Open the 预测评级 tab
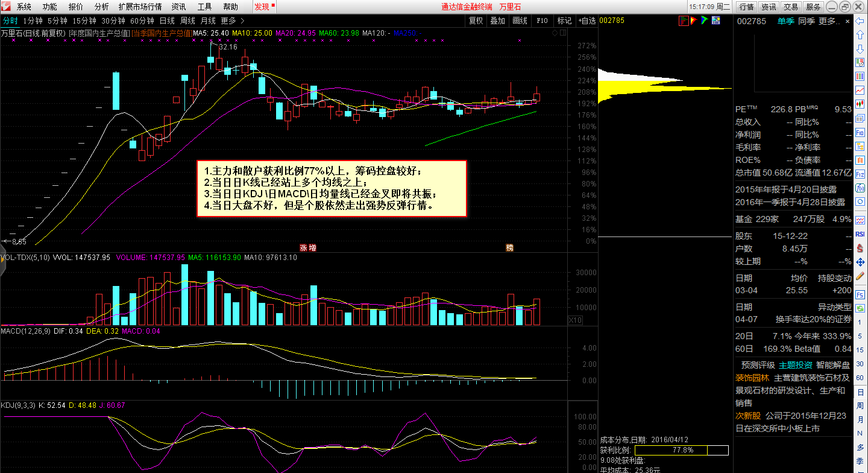 pyautogui.click(x=758, y=365)
